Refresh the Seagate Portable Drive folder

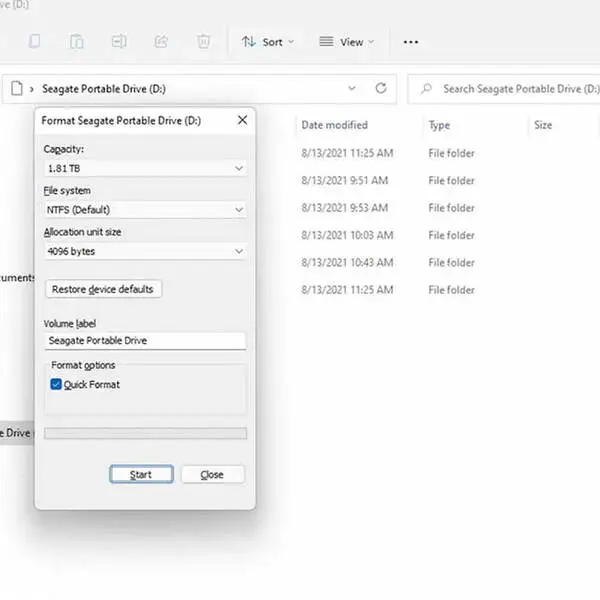[x=380, y=89]
